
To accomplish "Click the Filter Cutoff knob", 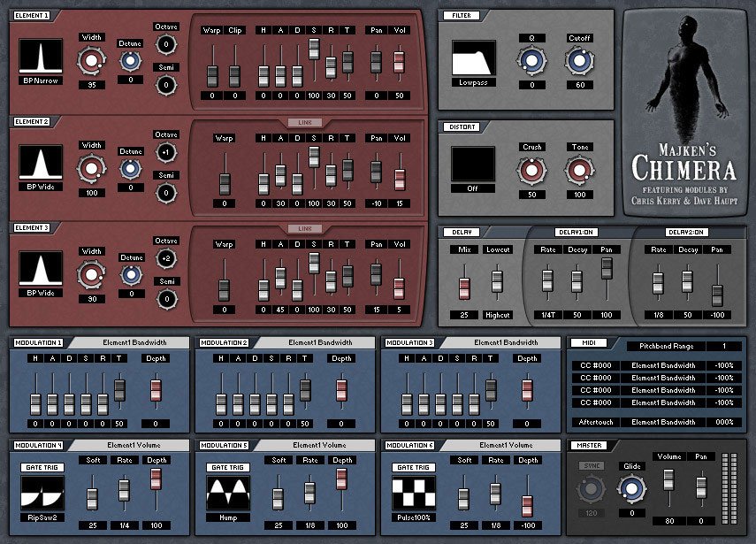I will click(579, 61).
